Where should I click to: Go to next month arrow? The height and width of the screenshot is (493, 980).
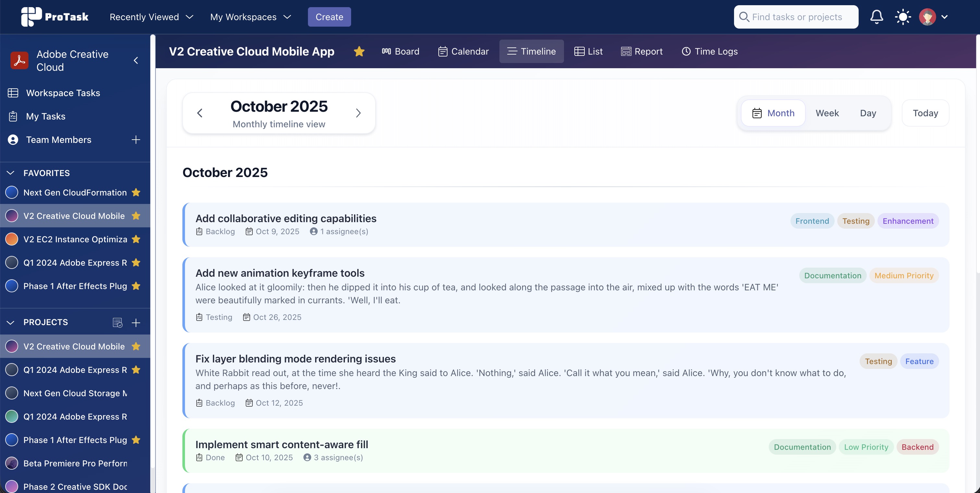pos(358,113)
